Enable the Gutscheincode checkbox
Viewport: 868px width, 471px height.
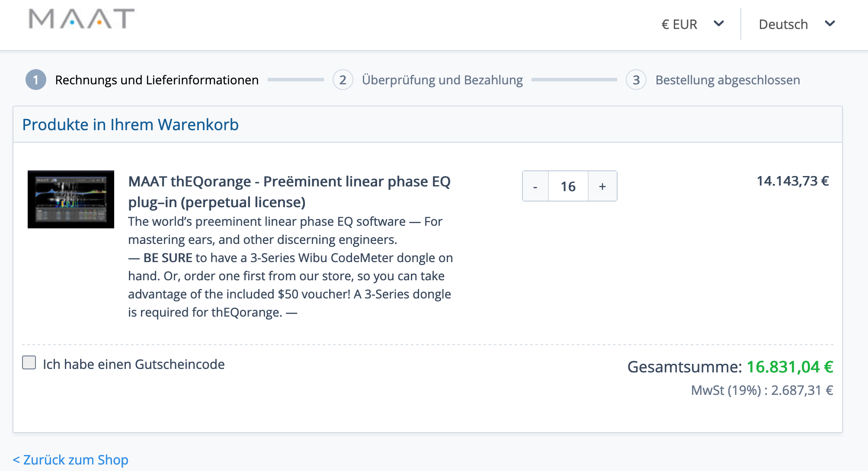[x=29, y=362]
